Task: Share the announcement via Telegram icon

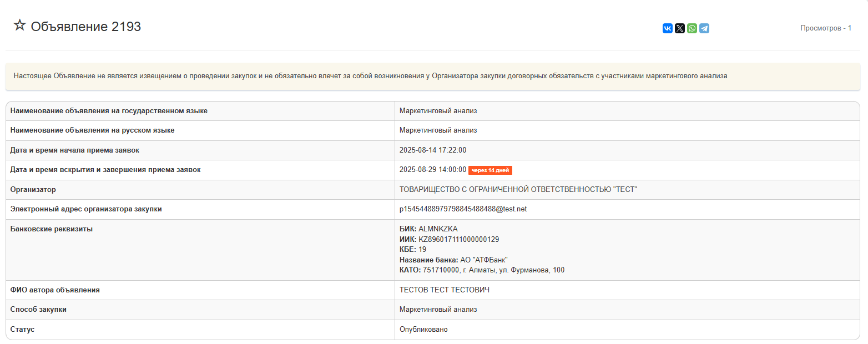Action: pyautogui.click(x=704, y=28)
